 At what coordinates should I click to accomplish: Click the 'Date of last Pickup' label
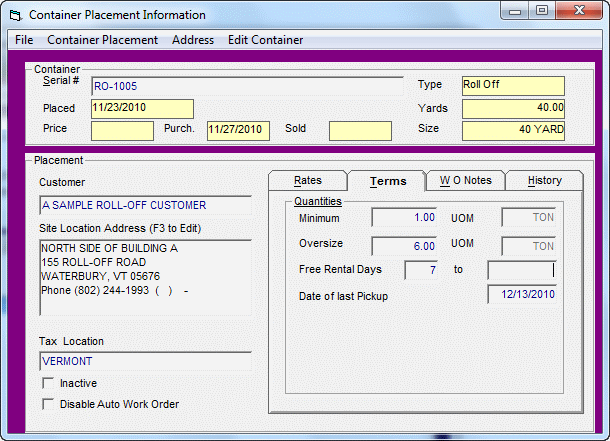coord(343,296)
